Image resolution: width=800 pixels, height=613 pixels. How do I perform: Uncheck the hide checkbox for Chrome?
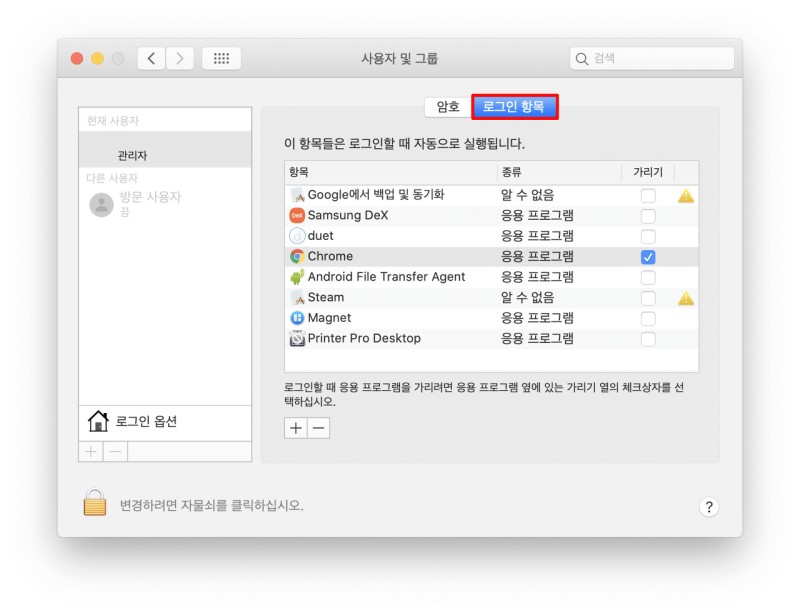coord(648,257)
